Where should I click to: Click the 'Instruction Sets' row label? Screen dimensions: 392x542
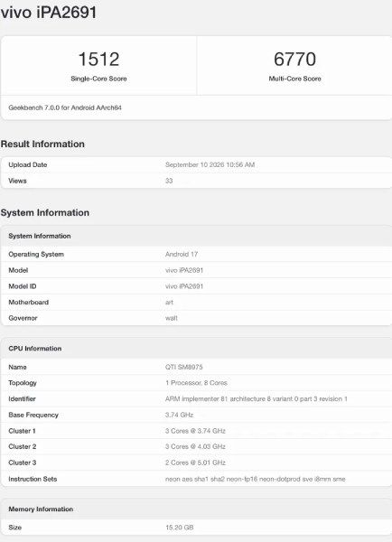point(33,479)
